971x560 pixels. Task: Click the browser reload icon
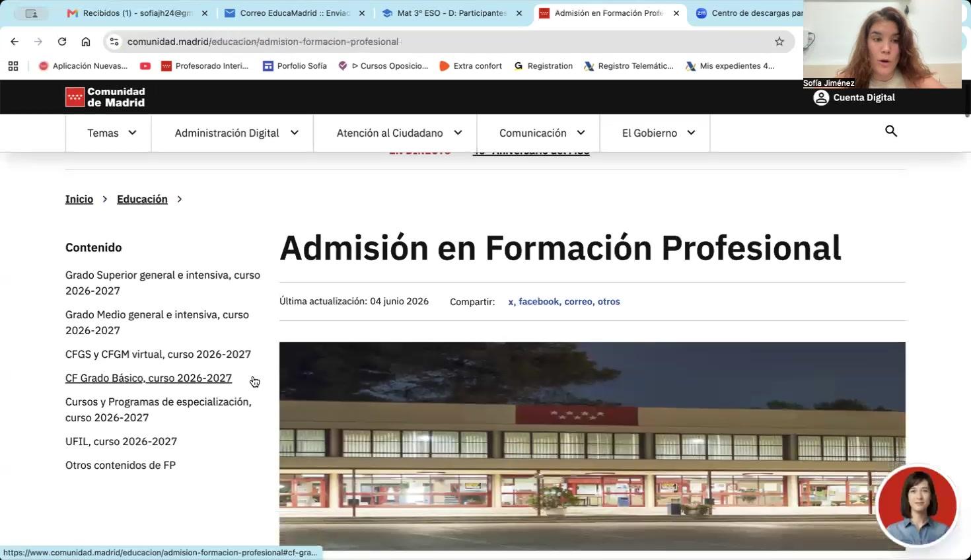point(62,42)
